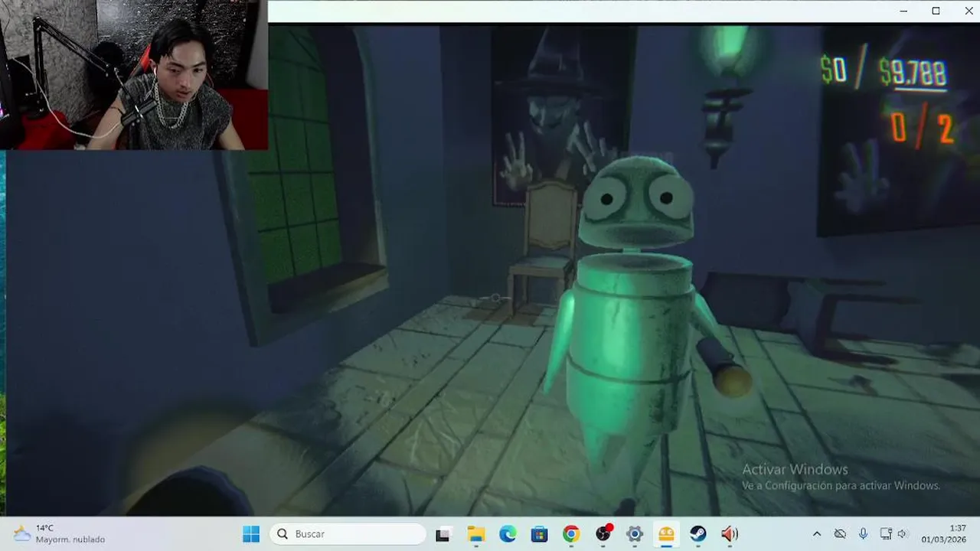Open network settings from the tray

tap(886, 534)
